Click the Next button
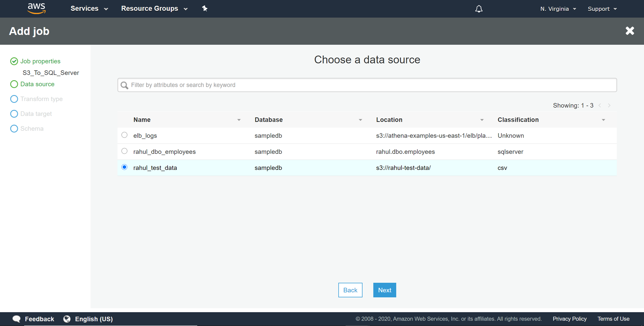The height and width of the screenshot is (326, 644). (x=384, y=290)
